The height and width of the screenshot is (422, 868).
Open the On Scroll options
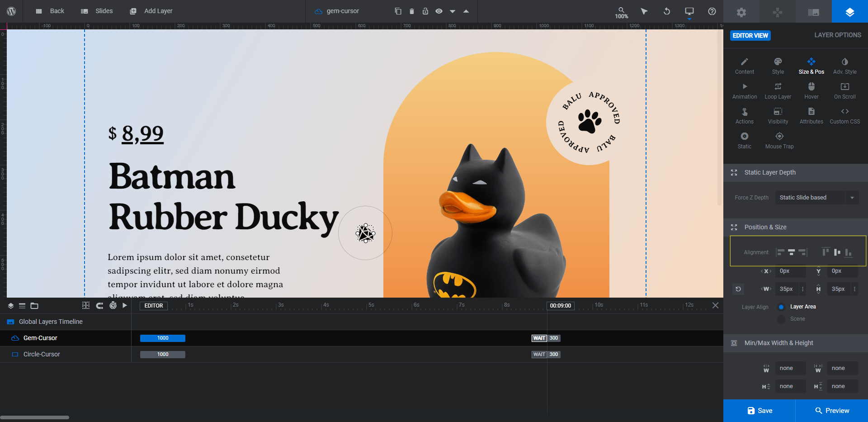click(x=845, y=91)
